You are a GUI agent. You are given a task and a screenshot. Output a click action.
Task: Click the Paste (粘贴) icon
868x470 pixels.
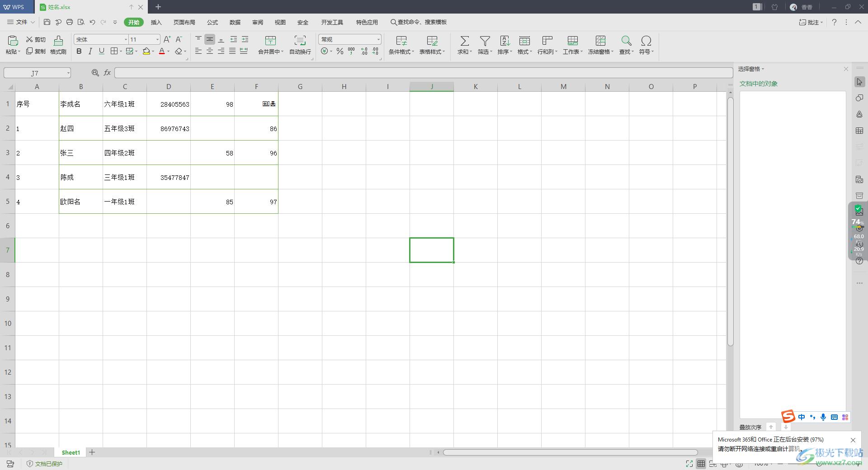click(13, 41)
